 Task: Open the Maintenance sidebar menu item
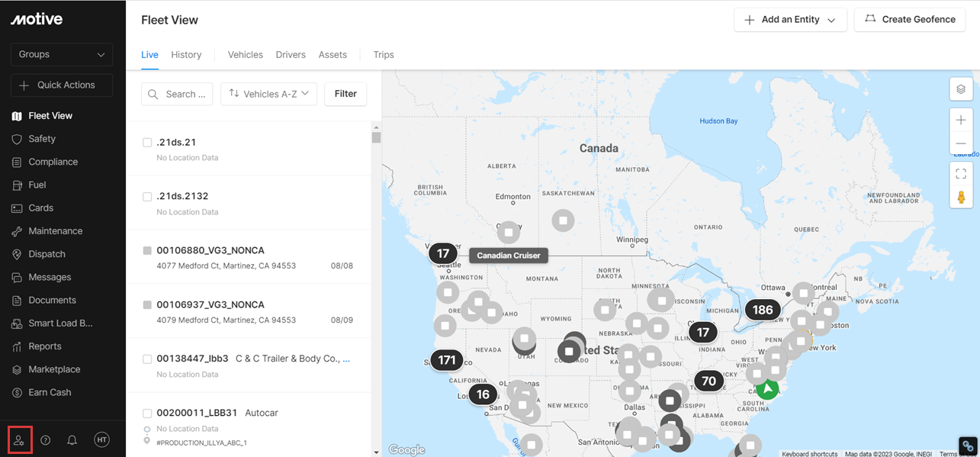point(55,231)
